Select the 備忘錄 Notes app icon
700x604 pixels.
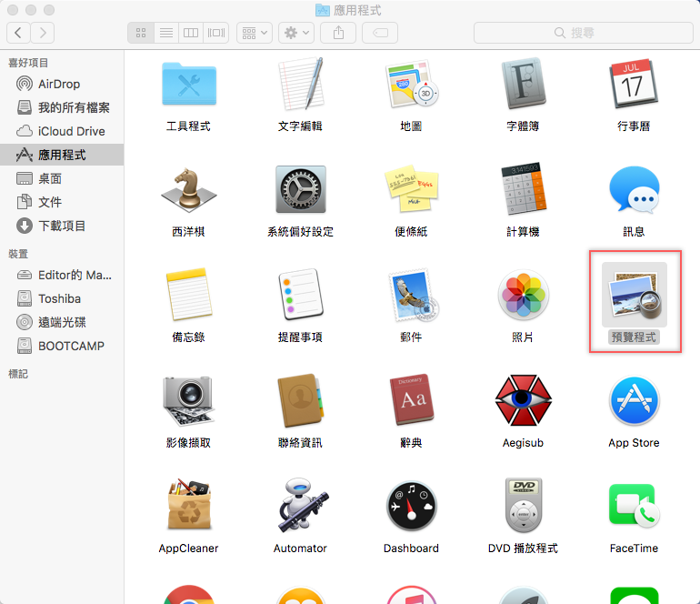point(189,295)
